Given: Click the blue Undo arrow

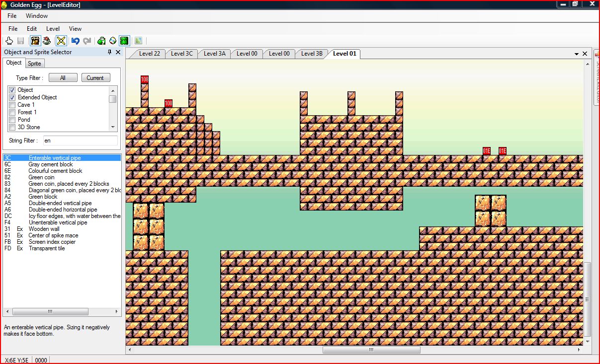Looking at the screenshot, I should [76, 41].
